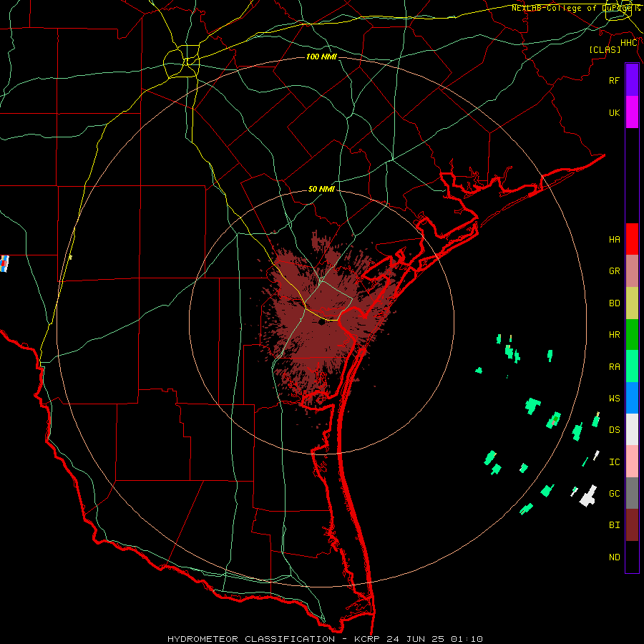Click the GR legend label
The image size is (644, 644).
(614, 271)
